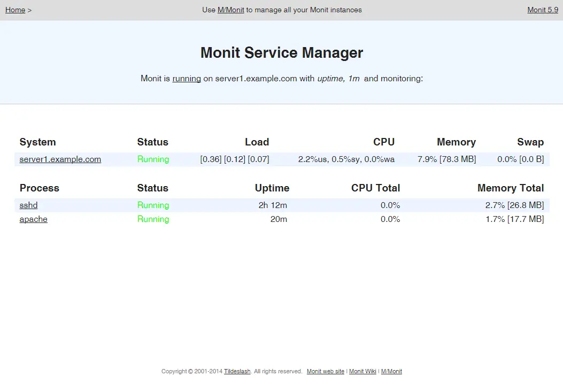Image resolution: width=563 pixels, height=392 pixels.
Task: Select memory value 7.9% [78.3 MB]
Action: (446, 159)
